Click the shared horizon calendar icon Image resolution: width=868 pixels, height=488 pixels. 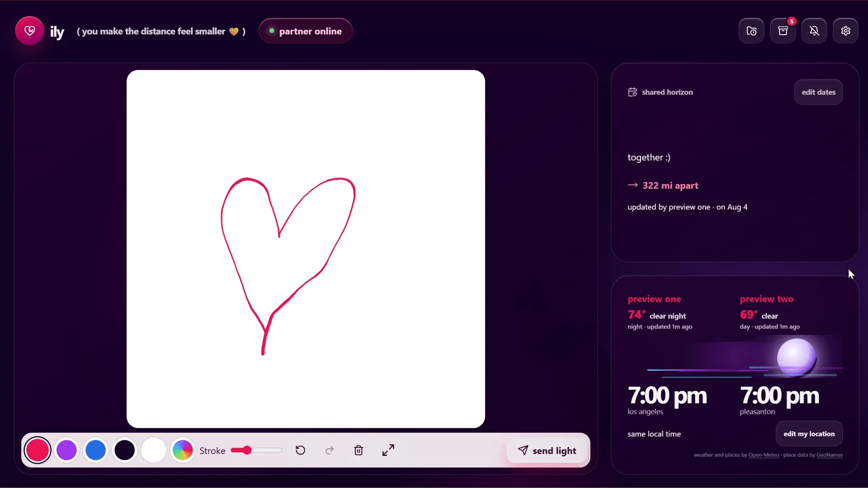(632, 92)
